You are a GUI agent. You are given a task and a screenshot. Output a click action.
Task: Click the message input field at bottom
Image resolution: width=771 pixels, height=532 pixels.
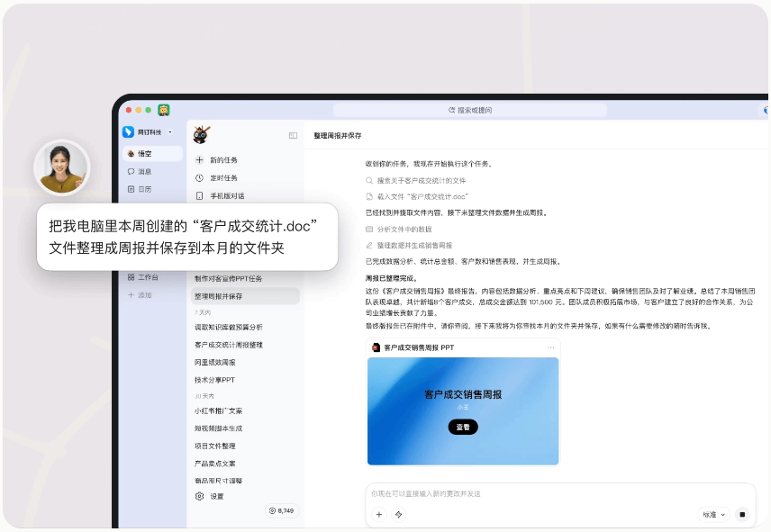560,493
